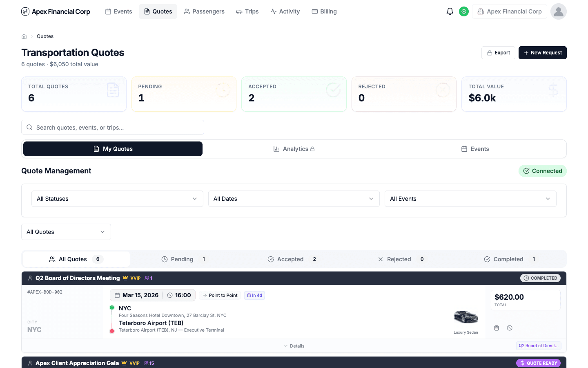Copy quote using the clipboard icon
This screenshot has height=368, width=588.
[x=497, y=328]
